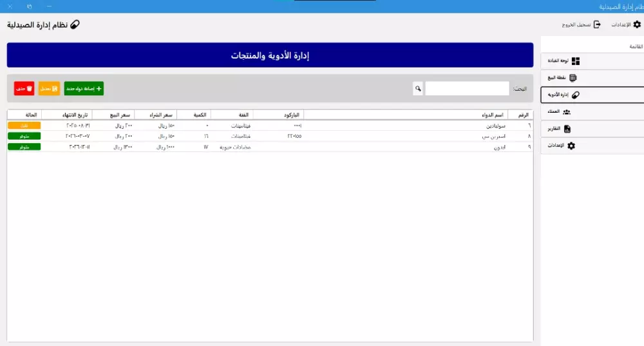Sort by the الفئة (category) column header
The width and height of the screenshot is (644, 346).
point(232,115)
